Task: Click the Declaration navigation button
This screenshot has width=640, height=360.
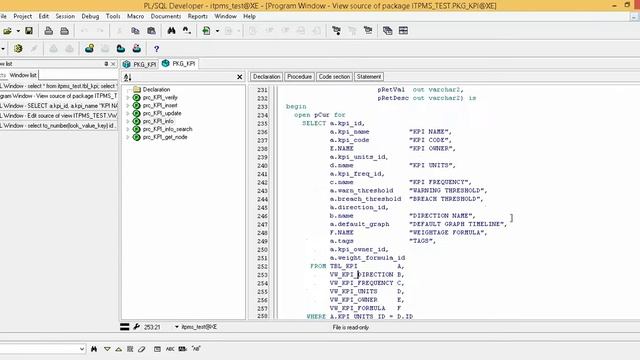Action: coord(266,77)
